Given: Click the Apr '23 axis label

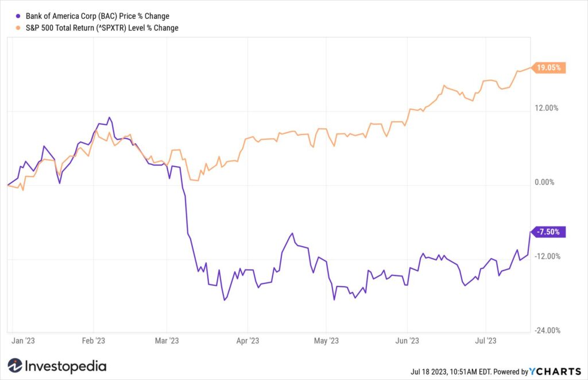Looking at the screenshot, I should coord(247,341).
